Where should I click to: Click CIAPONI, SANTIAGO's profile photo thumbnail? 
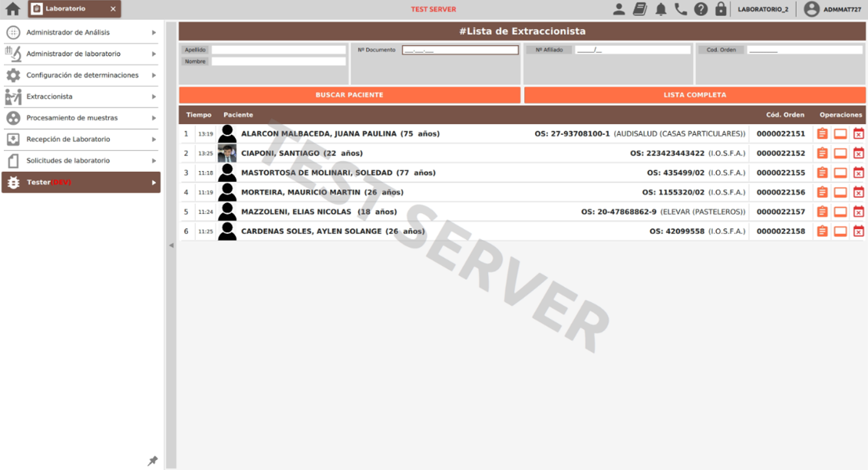point(226,153)
